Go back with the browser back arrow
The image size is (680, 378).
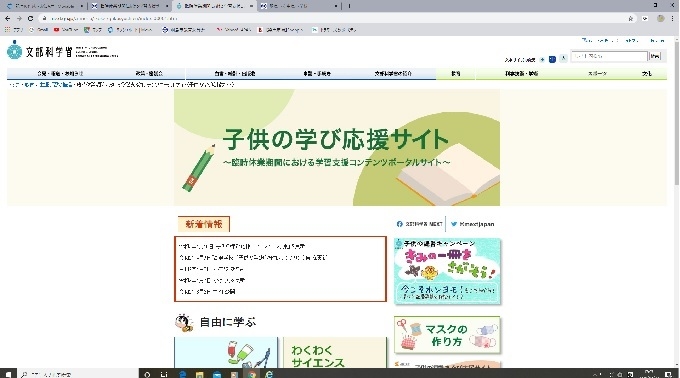[x=7, y=19]
